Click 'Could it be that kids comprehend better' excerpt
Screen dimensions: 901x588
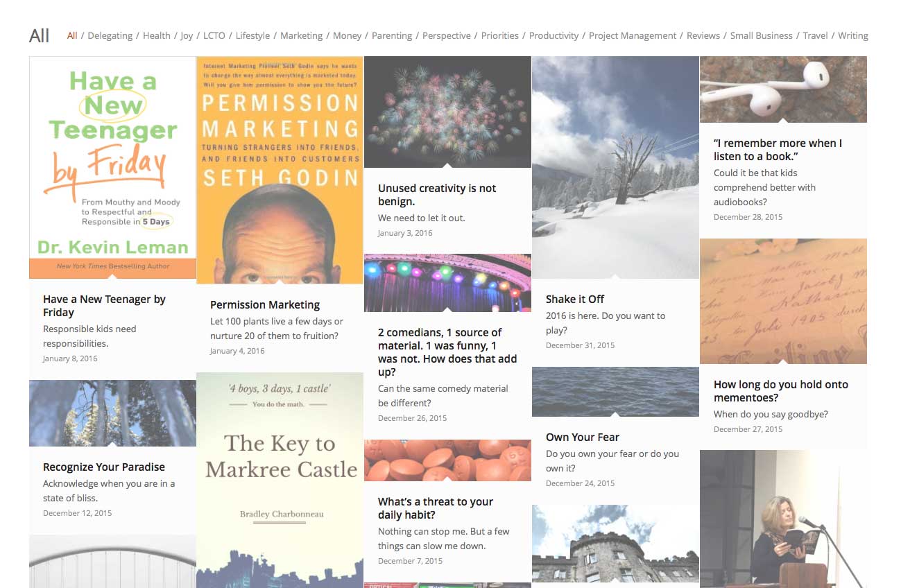(764, 187)
